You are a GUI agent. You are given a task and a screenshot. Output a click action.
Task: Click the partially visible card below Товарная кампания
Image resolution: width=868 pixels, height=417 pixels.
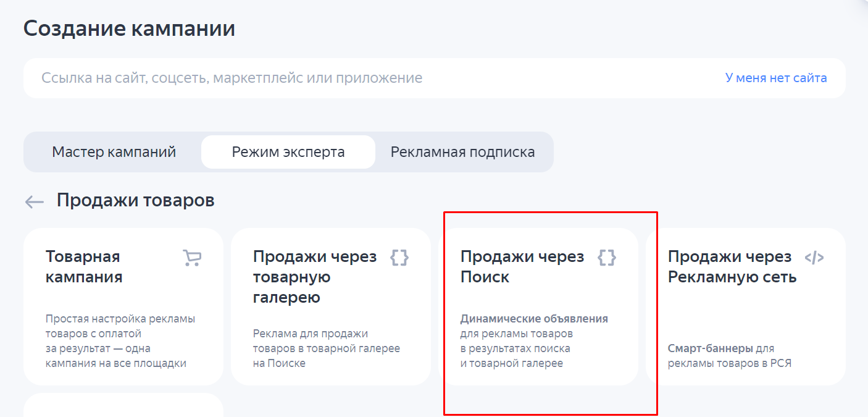pos(123,408)
